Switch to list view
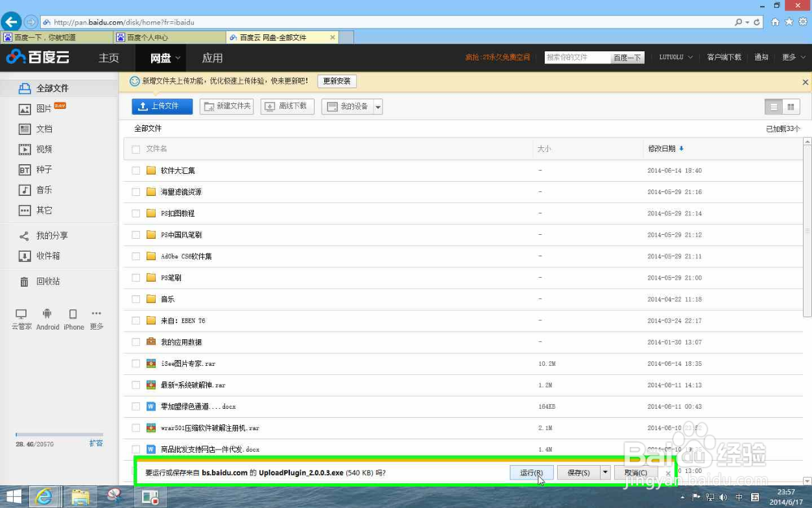This screenshot has width=812, height=508. (774, 106)
